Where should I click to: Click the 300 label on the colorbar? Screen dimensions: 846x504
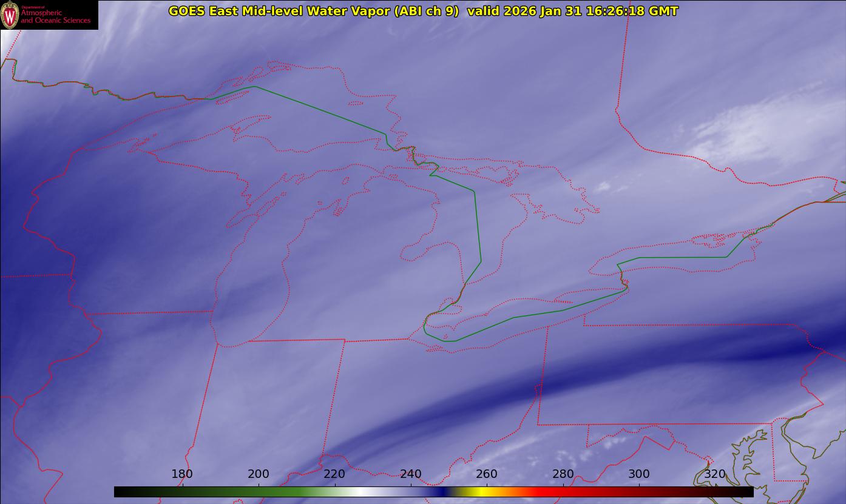click(x=639, y=474)
